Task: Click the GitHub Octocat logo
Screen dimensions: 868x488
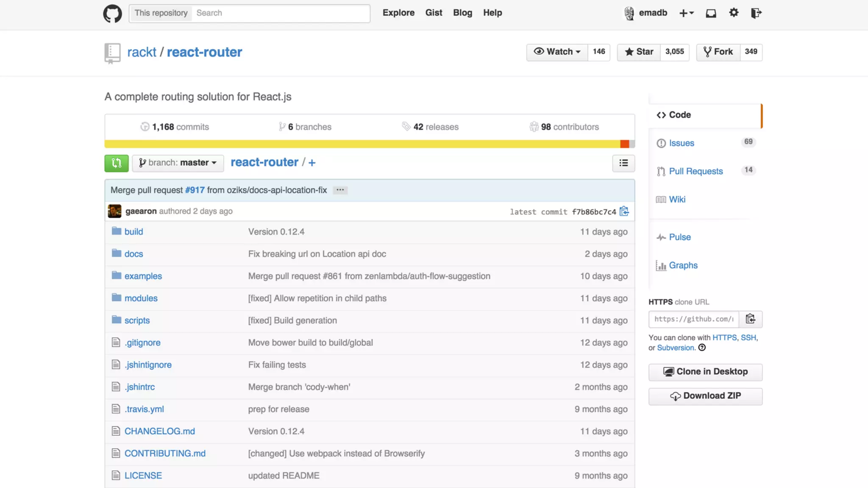Action: tap(112, 13)
